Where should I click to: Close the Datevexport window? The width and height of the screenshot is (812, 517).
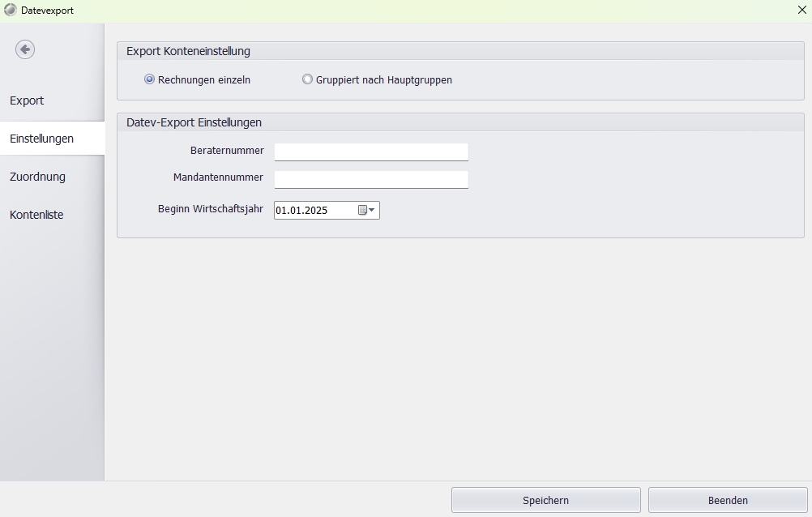point(801,11)
